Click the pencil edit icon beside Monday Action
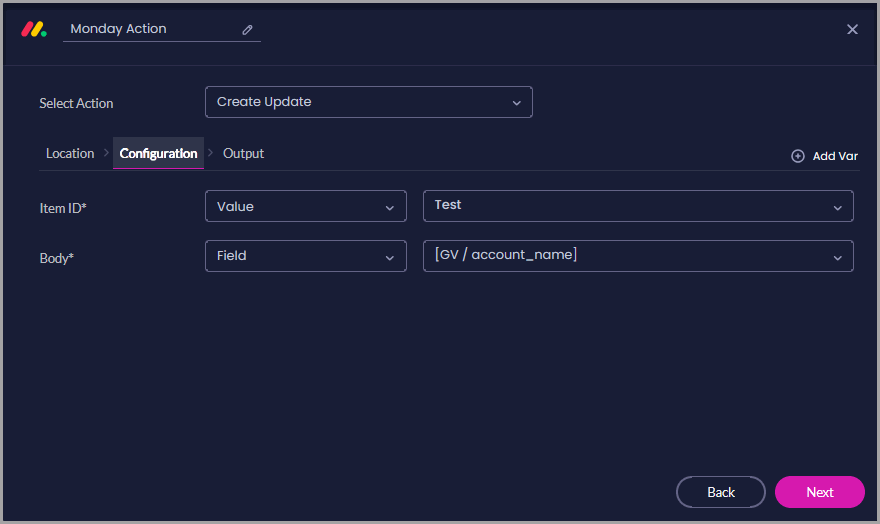This screenshot has height=524, width=880. 247,30
